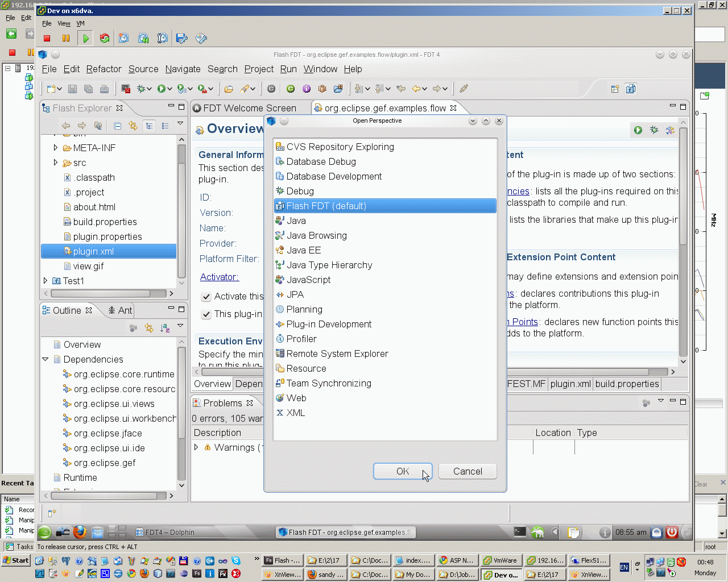Click the Windows Start button
The height and width of the screenshot is (582, 728).
[x=15, y=560]
